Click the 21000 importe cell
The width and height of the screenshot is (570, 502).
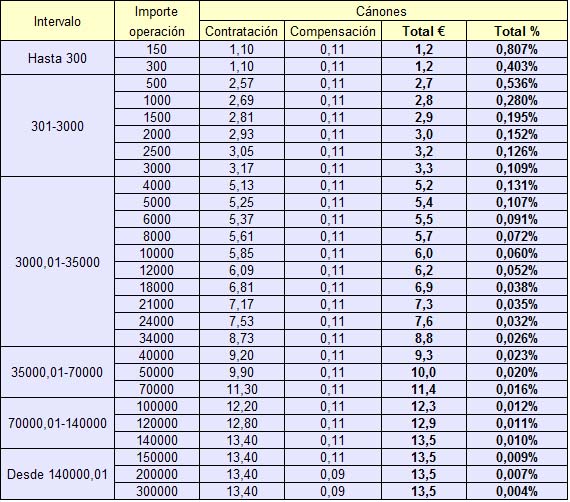pyautogui.click(x=157, y=304)
